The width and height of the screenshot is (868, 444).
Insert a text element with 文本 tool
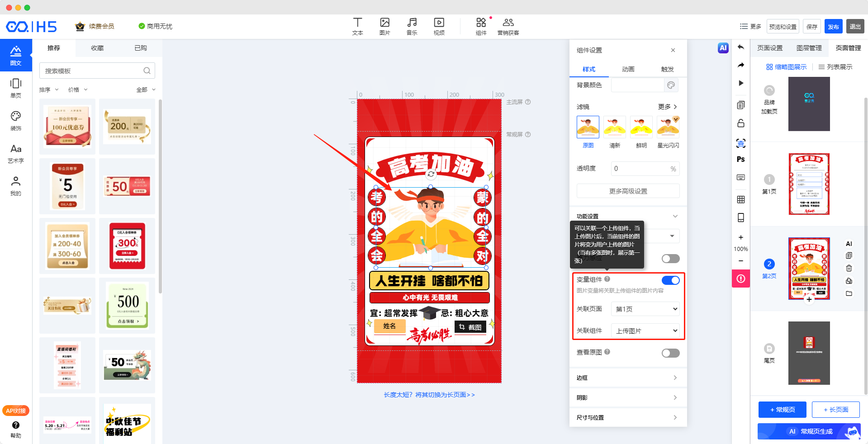click(x=357, y=26)
